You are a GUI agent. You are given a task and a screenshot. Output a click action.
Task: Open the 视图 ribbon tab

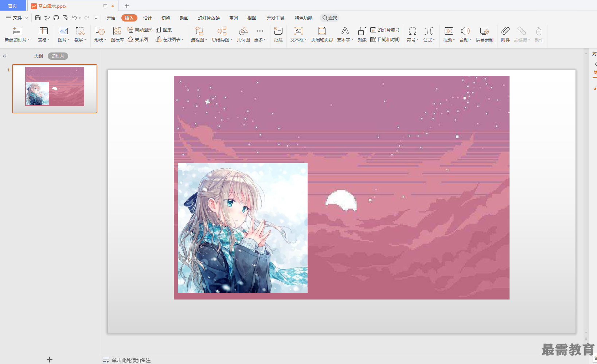[x=252, y=18]
